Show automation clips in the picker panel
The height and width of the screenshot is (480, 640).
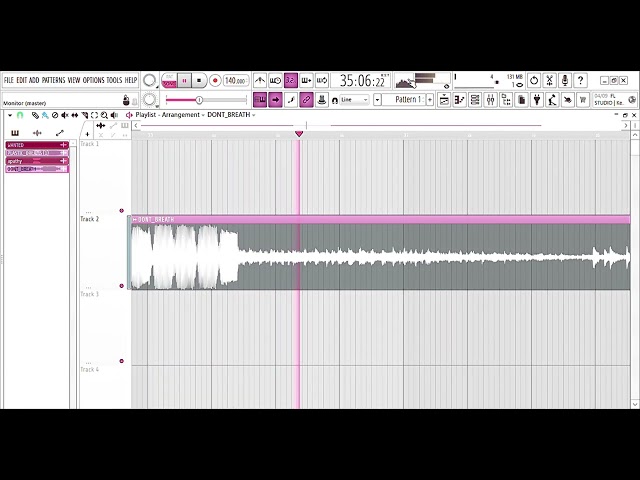coord(60,133)
